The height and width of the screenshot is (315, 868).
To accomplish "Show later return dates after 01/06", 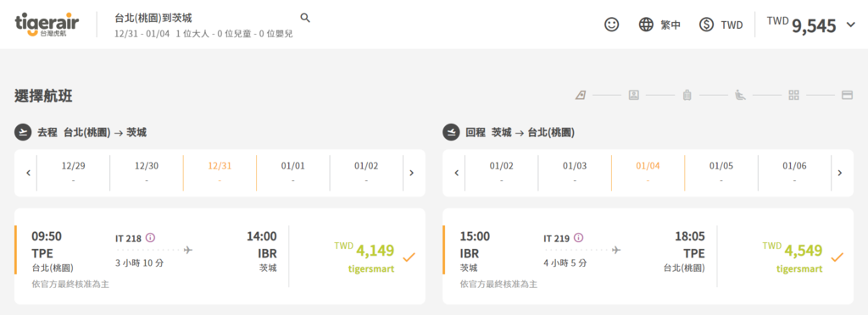I will [x=840, y=173].
